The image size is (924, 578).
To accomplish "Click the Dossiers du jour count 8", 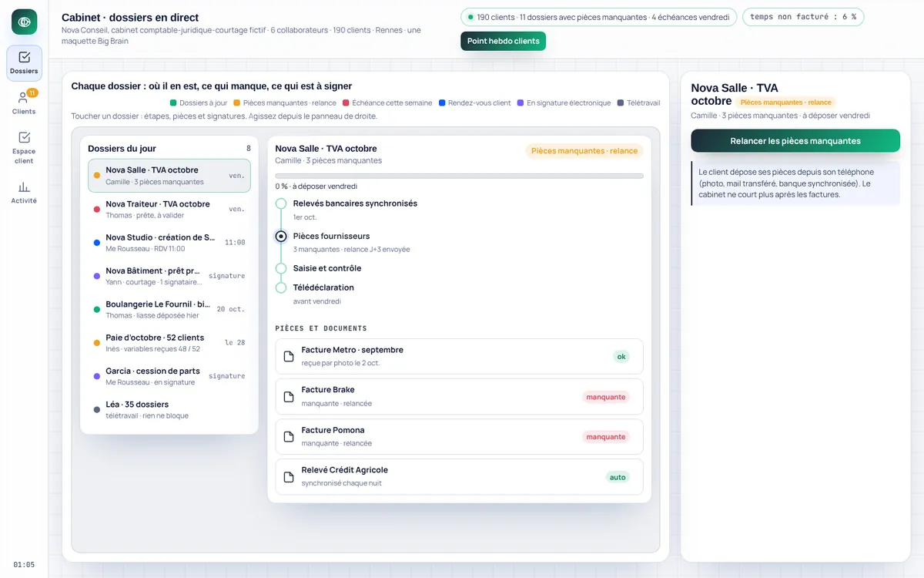I will 248,149.
